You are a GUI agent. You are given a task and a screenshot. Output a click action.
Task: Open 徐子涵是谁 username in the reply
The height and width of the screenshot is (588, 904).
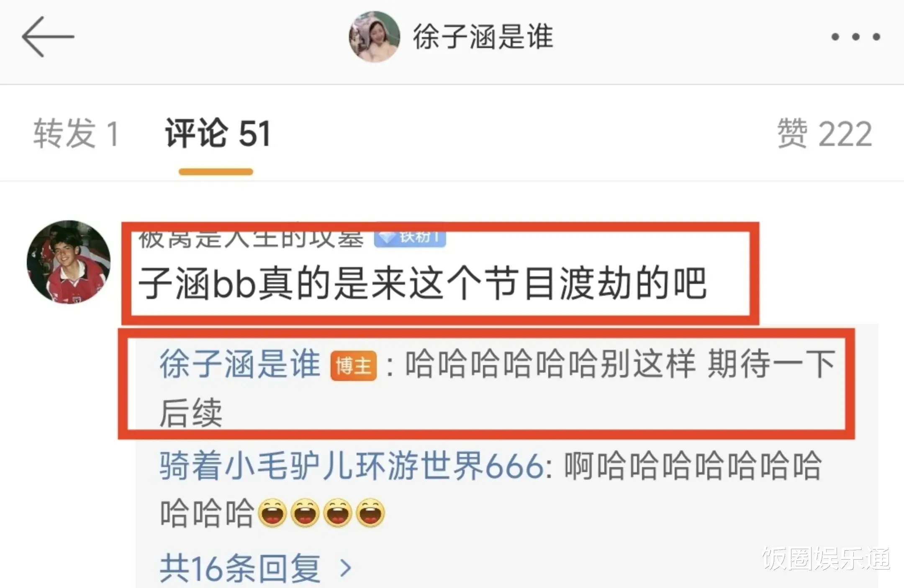point(240,364)
